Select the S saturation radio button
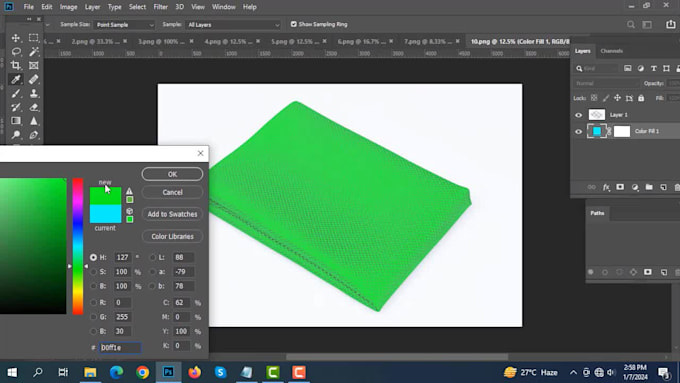 click(x=93, y=272)
